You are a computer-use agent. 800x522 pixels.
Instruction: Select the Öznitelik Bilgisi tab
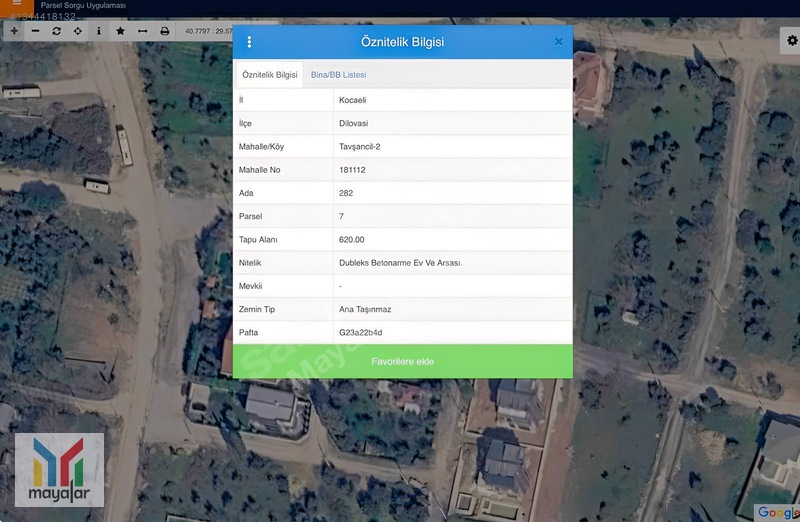tap(269, 74)
